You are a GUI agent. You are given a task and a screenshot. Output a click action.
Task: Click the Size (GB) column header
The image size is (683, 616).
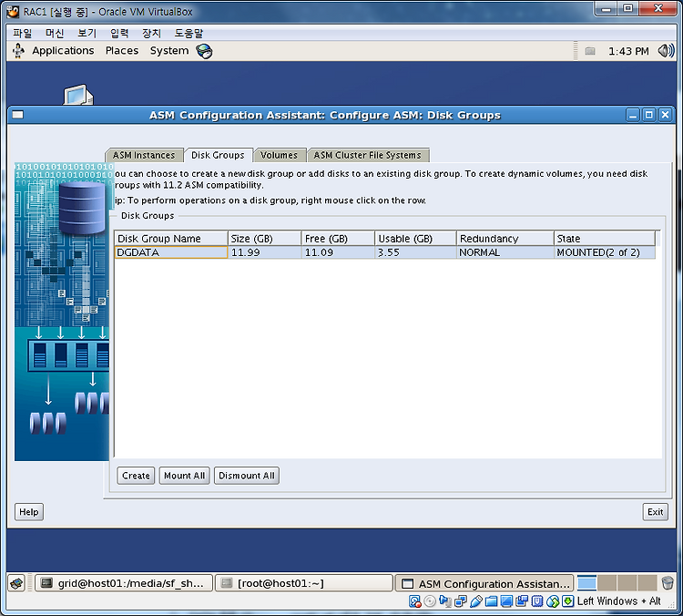(264, 239)
